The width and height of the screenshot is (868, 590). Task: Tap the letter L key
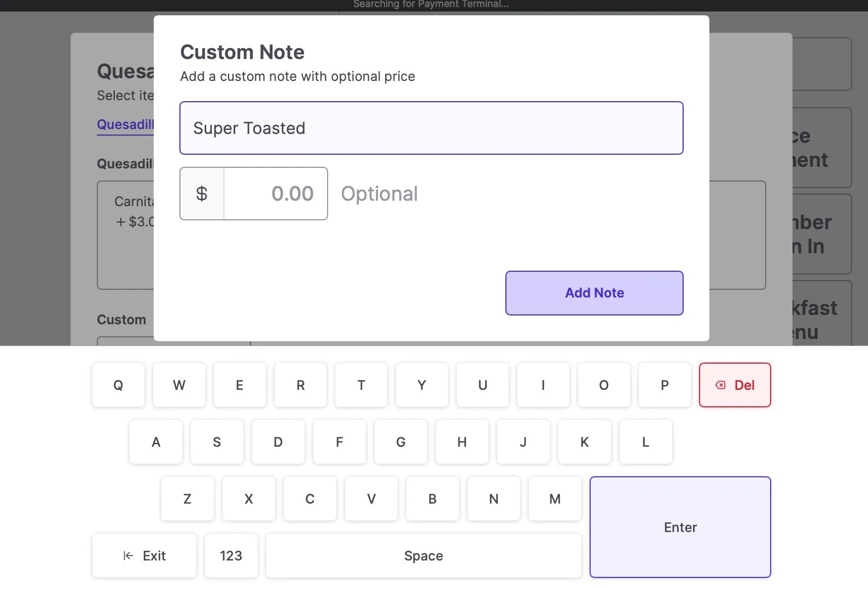[646, 442]
